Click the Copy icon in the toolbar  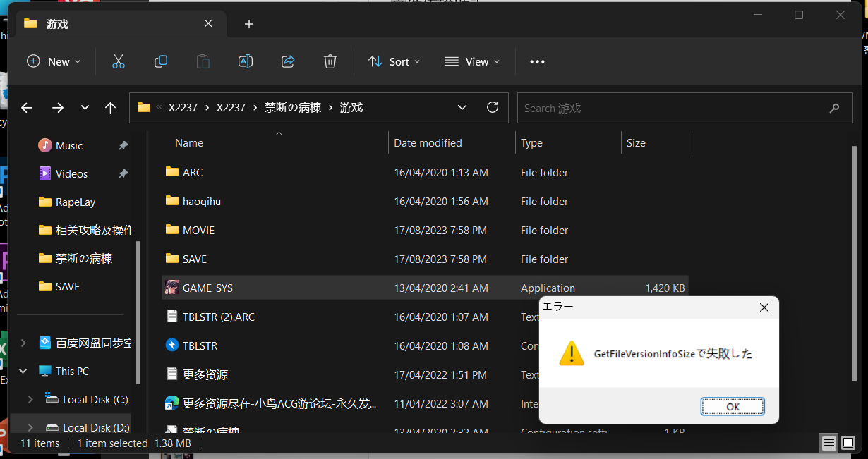pos(161,61)
